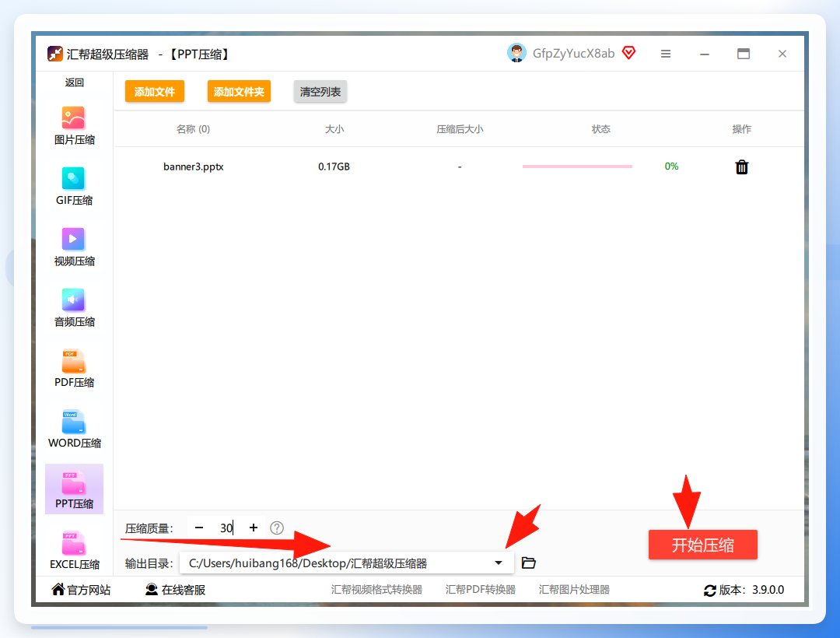Decrease compression quality with minus button
Viewport: 840px width, 638px height.
(199, 528)
